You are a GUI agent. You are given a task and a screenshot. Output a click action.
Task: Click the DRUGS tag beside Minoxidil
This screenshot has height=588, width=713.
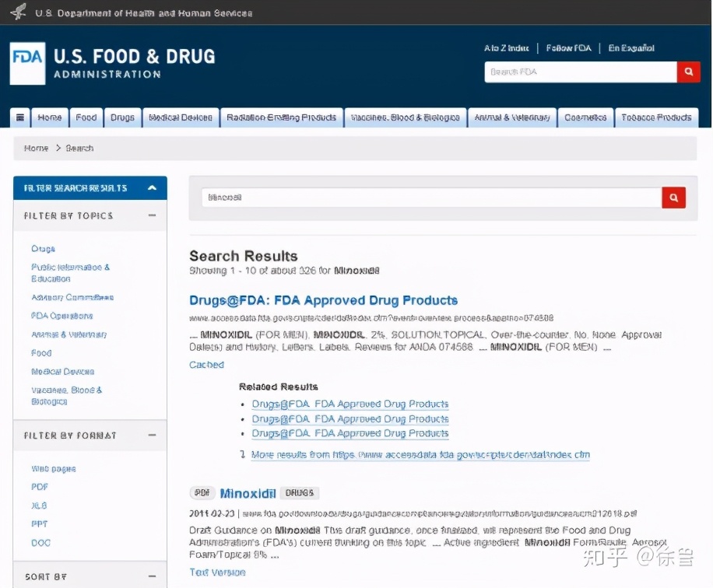coord(299,493)
